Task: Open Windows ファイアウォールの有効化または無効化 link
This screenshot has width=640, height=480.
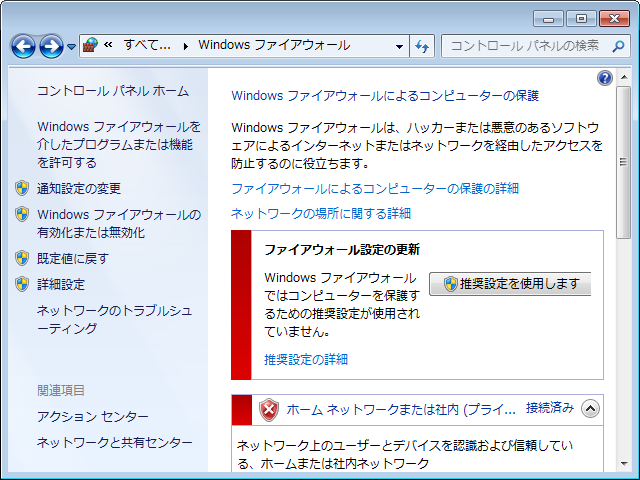Action: coord(119,223)
